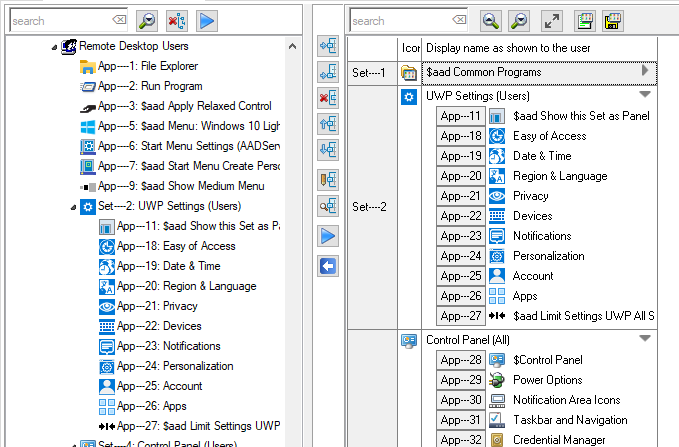Image resolution: width=679 pixels, height=447 pixels.
Task: Click the expand fullscreen arrows icon
Action: 551,20
